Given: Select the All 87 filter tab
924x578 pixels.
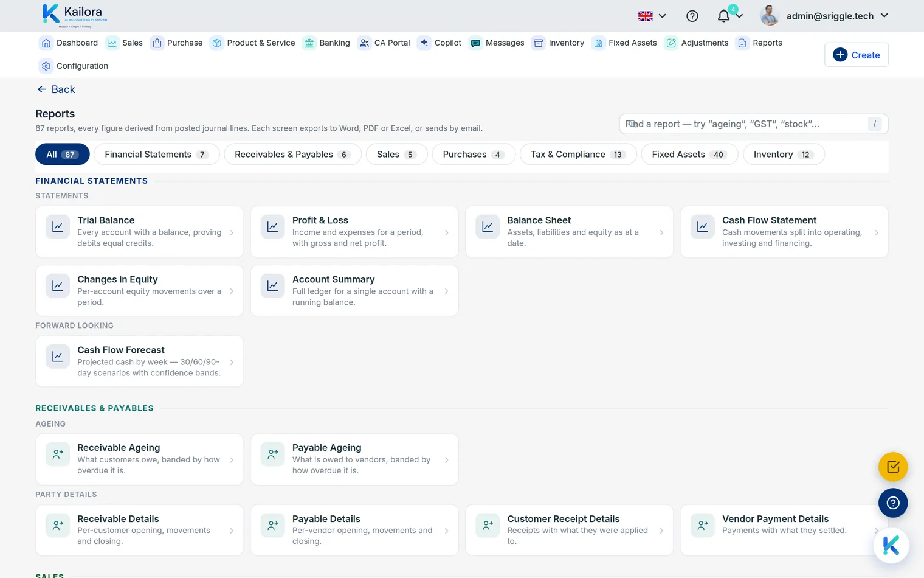Looking at the screenshot, I should click(x=62, y=155).
